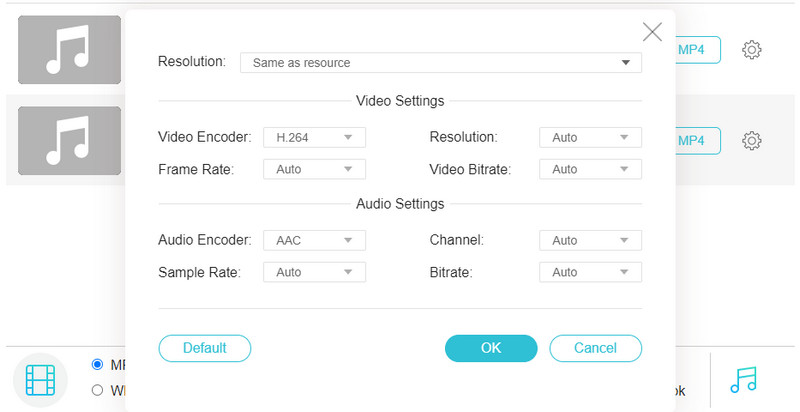
Task: Select the top format radio button
Action: coord(98,364)
